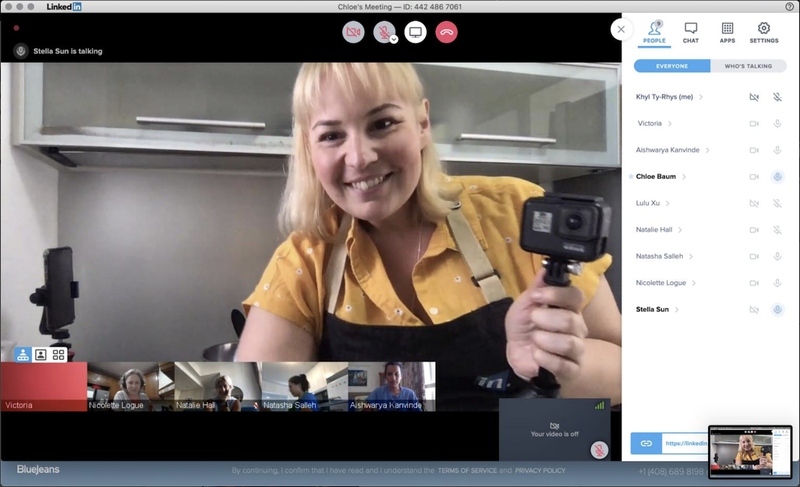The width and height of the screenshot is (800, 487).
Task: Open the Settings gear panel
Action: (x=764, y=32)
